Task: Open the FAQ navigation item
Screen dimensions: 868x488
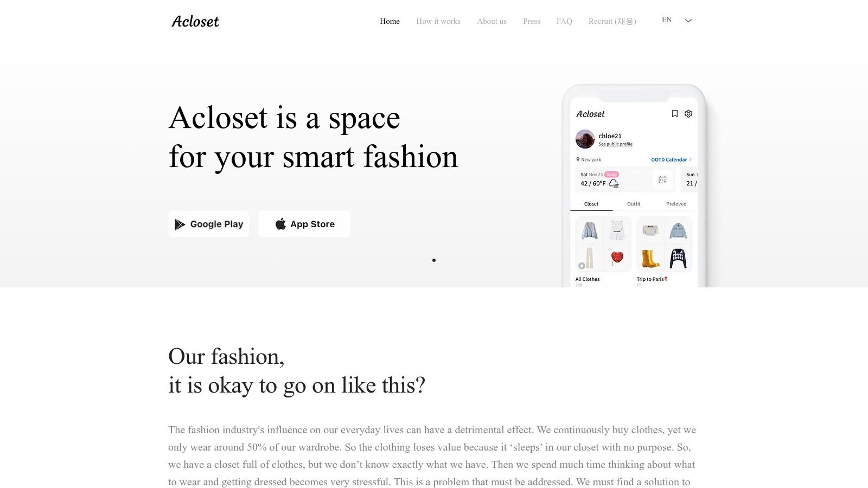Action: point(564,21)
